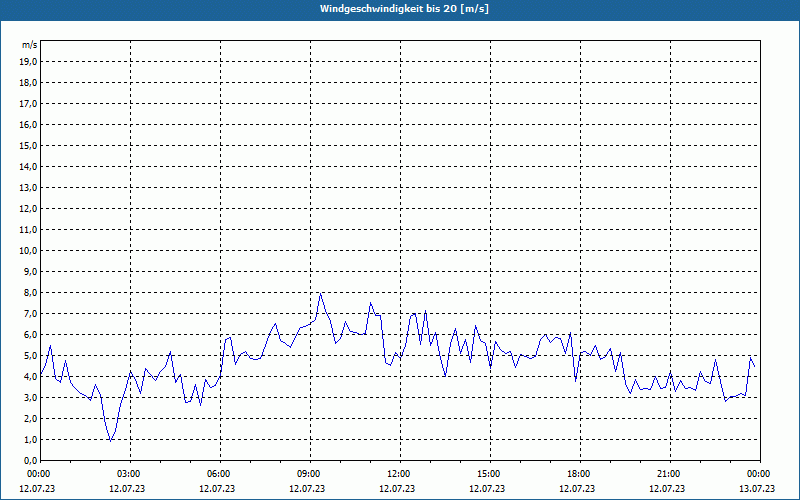Pick the '12.07.23' date under 21:00
The width and height of the screenshot is (800, 500).
click(x=667, y=488)
